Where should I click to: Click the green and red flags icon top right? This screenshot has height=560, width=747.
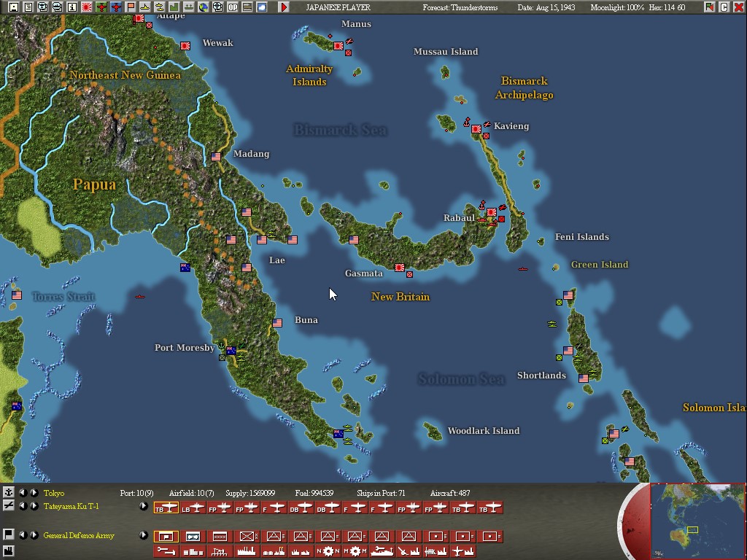point(710,7)
